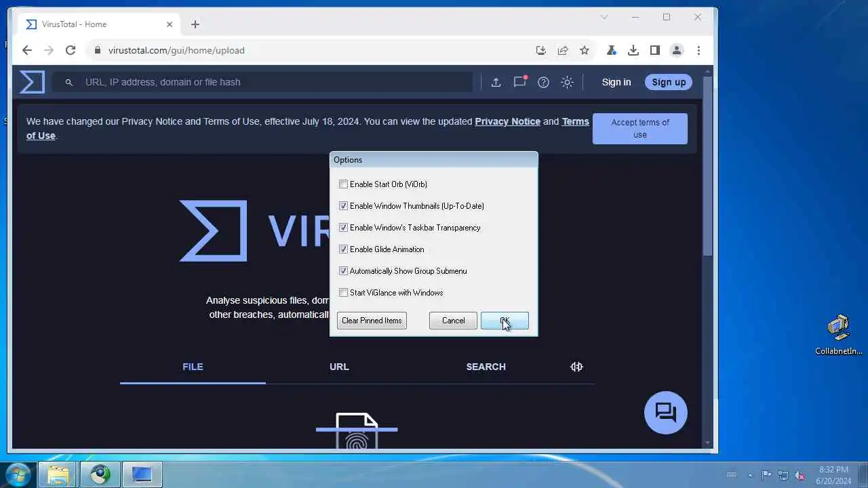
Task: Click keyboard icon in system tray
Action: tap(731, 475)
